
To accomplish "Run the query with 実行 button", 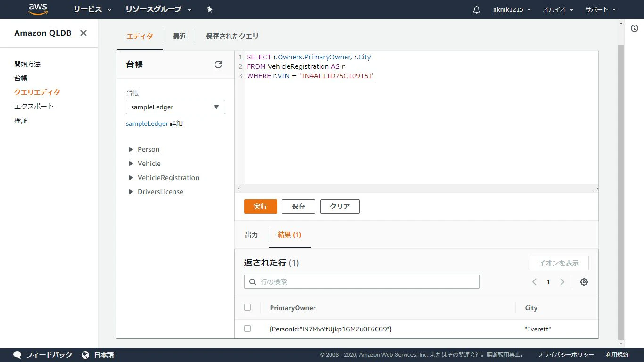I will 261,206.
